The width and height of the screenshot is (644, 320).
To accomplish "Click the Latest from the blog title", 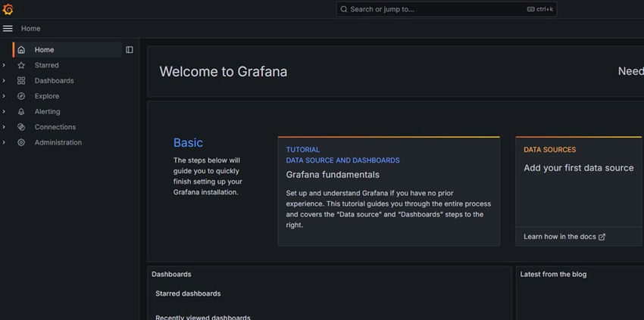I will [x=553, y=275].
